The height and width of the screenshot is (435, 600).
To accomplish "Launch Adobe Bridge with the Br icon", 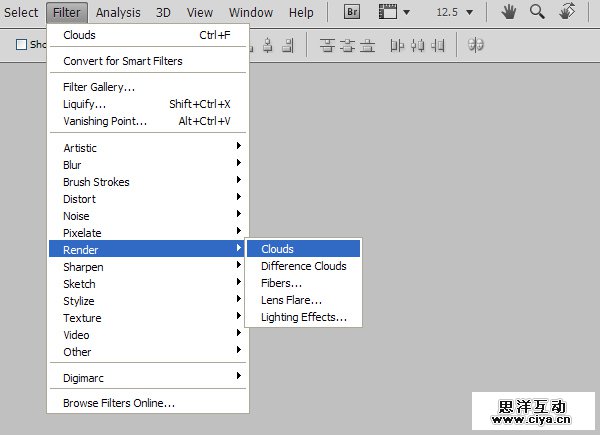I will click(x=352, y=13).
